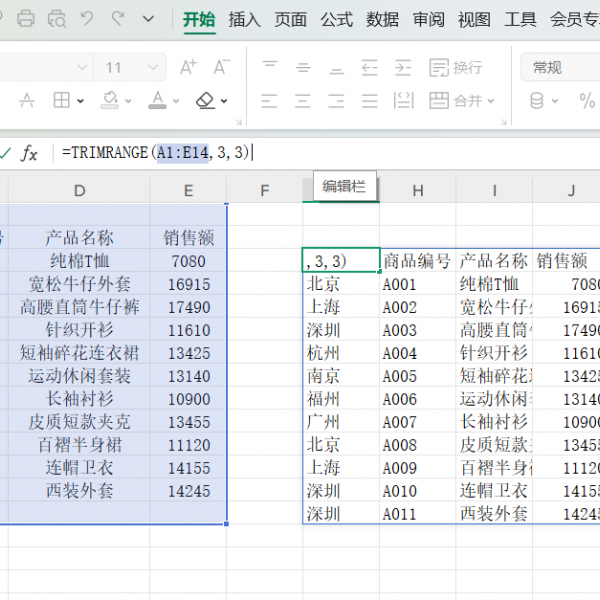Toggle top vertical alignment
Image resolution: width=600 pixels, height=600 pixels.
pos(269,68)
